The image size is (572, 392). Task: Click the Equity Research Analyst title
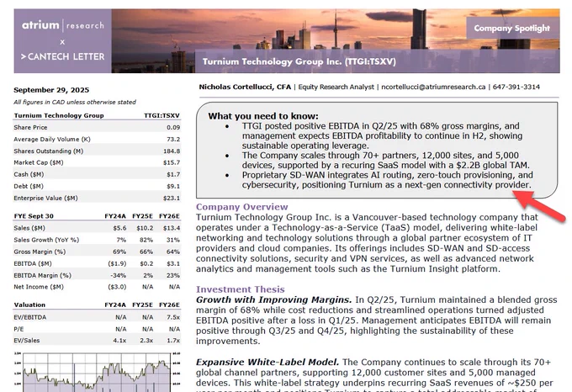336,87
